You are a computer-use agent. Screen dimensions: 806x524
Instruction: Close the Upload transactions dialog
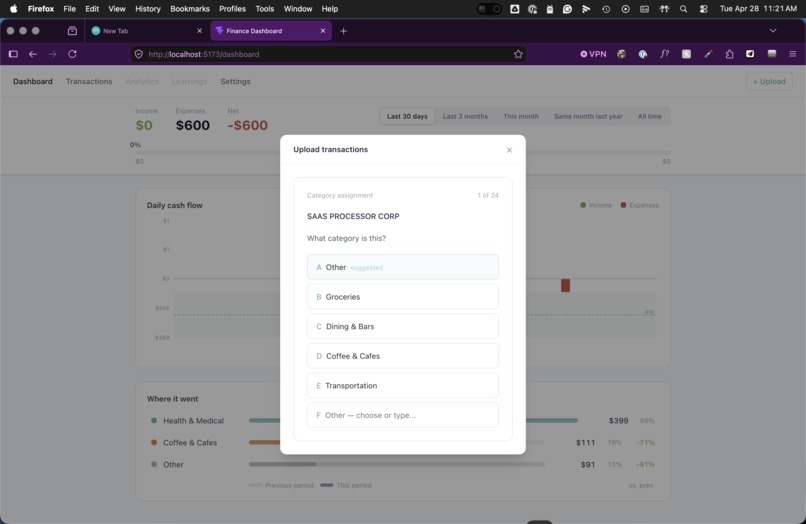(x=509, y=150)
